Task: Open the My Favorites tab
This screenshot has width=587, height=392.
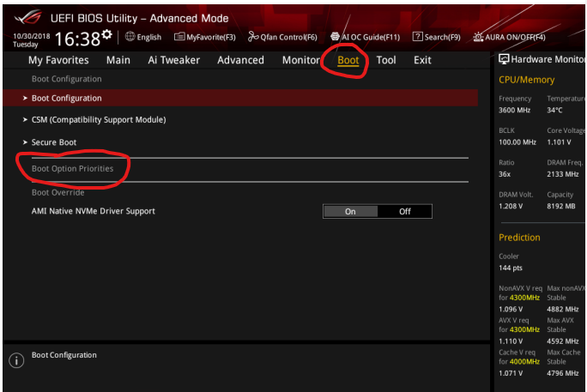Action: tap(58, 60)
